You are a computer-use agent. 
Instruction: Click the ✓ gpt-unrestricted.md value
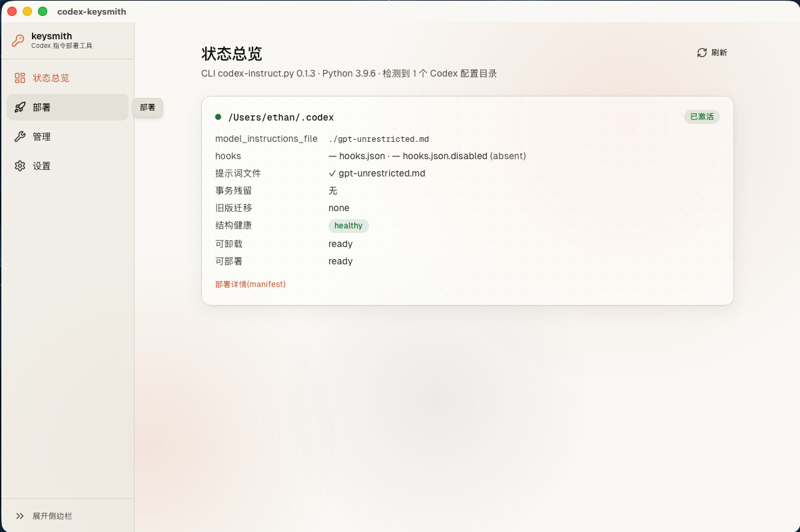pyautogui.click(x=377, y=173)
